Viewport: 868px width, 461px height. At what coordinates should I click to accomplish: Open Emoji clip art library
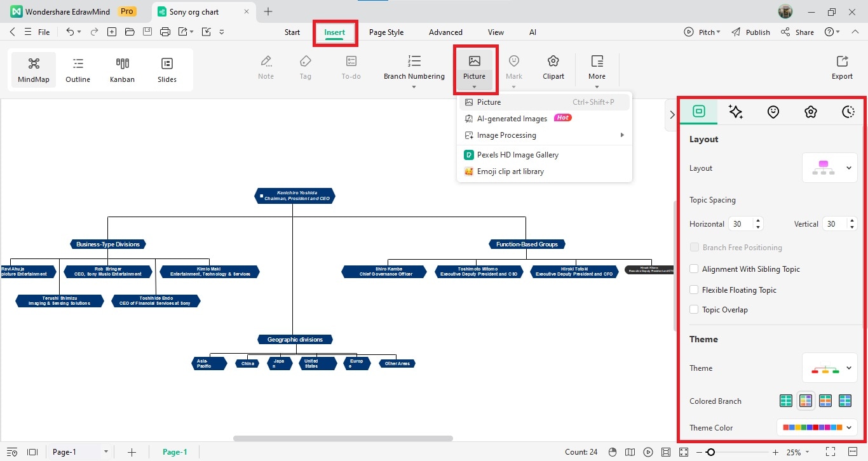545,171
